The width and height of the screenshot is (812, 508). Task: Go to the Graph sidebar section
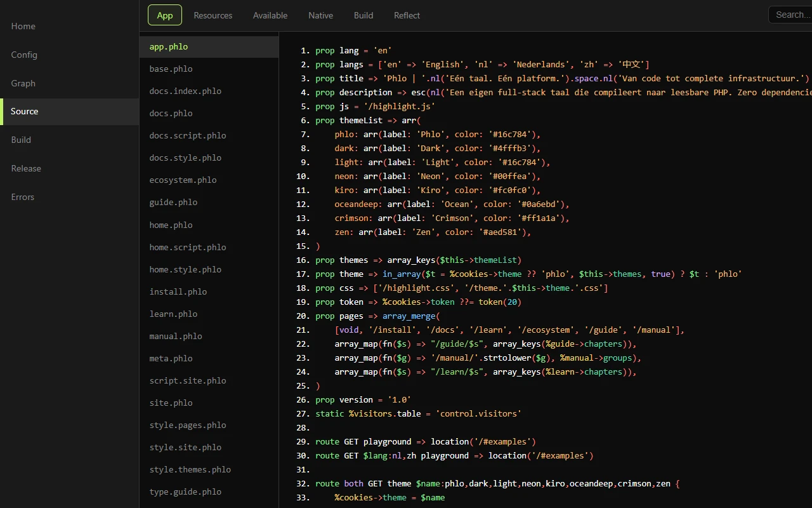click(x=69, y=83)
